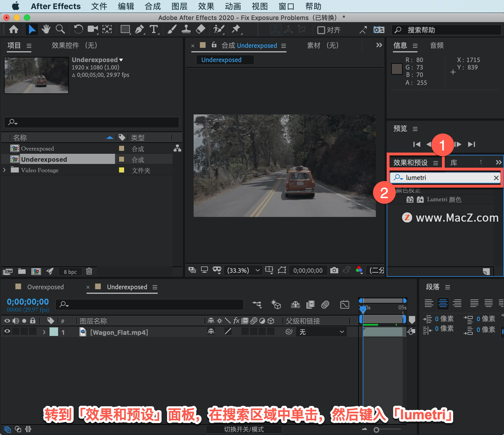The height and width of the screenshot is (435, 504).
Task: Create a new composition icon
Action: (x=36, y=271)
